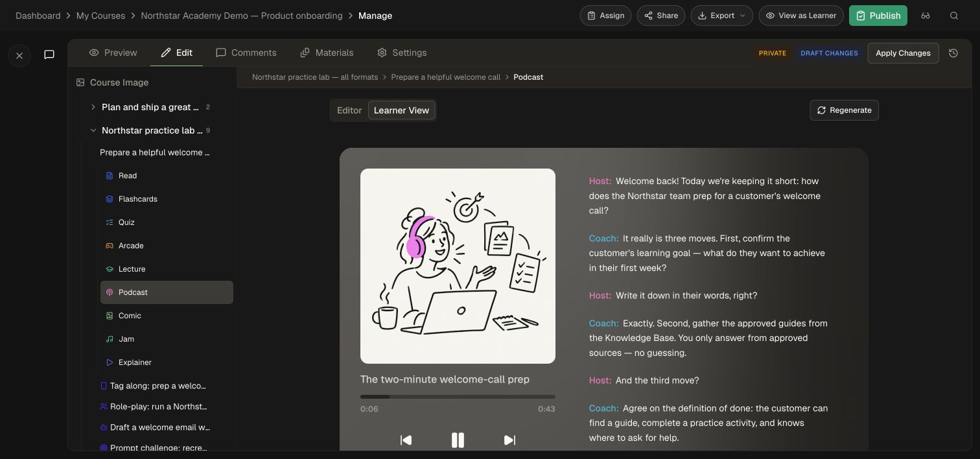Click the elapsed time '0:06'
Viewport: 980px width, 459px height.
(369, 409)
